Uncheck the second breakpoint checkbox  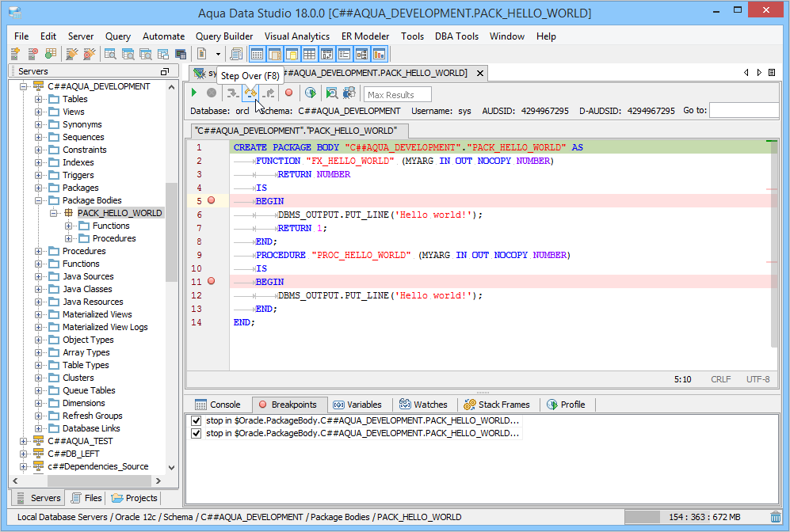(197, 434)
